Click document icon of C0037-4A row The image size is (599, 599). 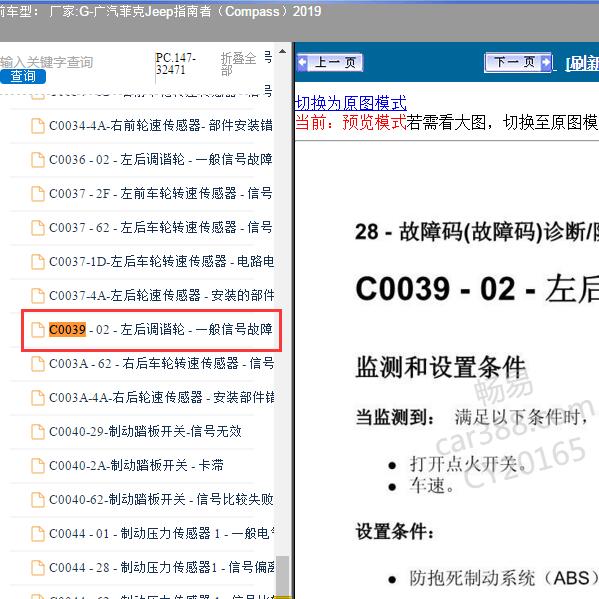tap(37, 296)
